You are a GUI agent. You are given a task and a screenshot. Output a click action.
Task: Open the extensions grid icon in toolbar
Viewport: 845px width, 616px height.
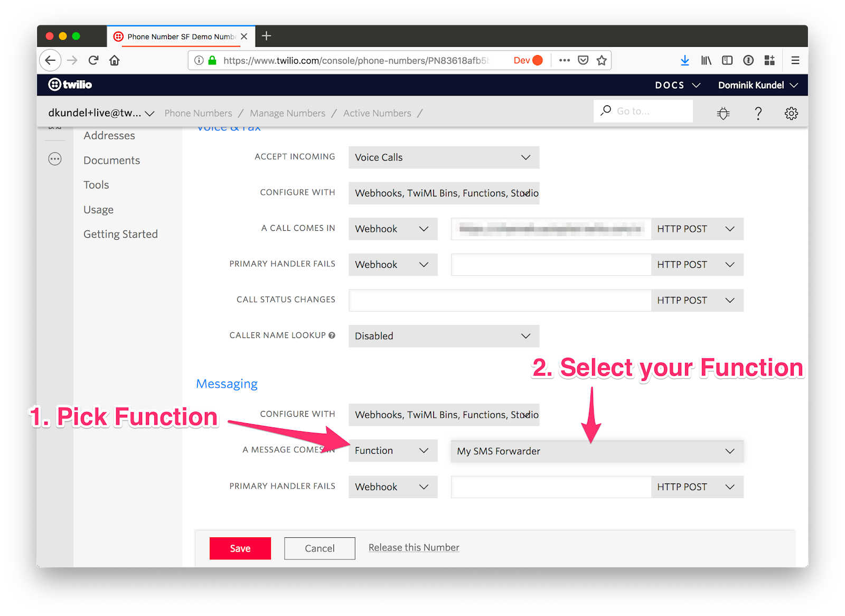769,60
